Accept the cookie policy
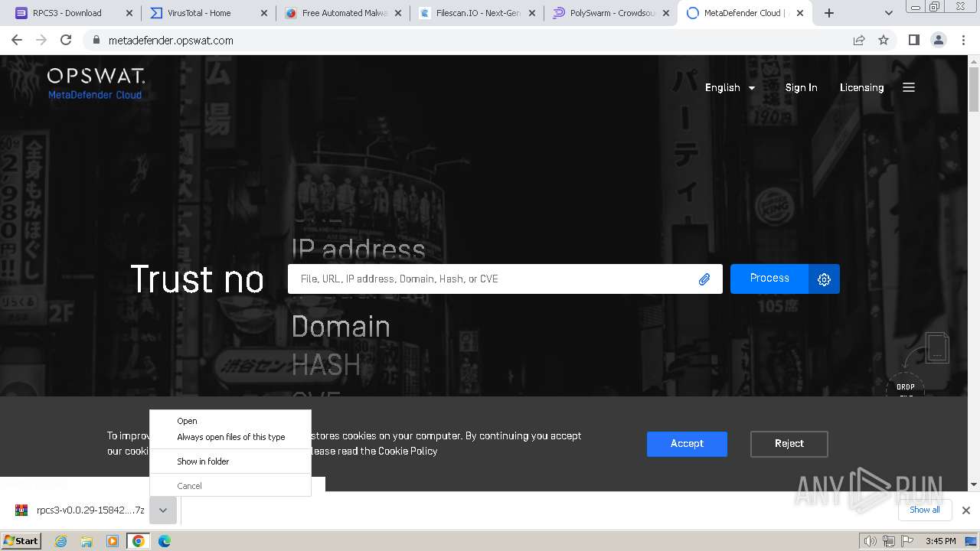980x551 pixels. [687, 444]
